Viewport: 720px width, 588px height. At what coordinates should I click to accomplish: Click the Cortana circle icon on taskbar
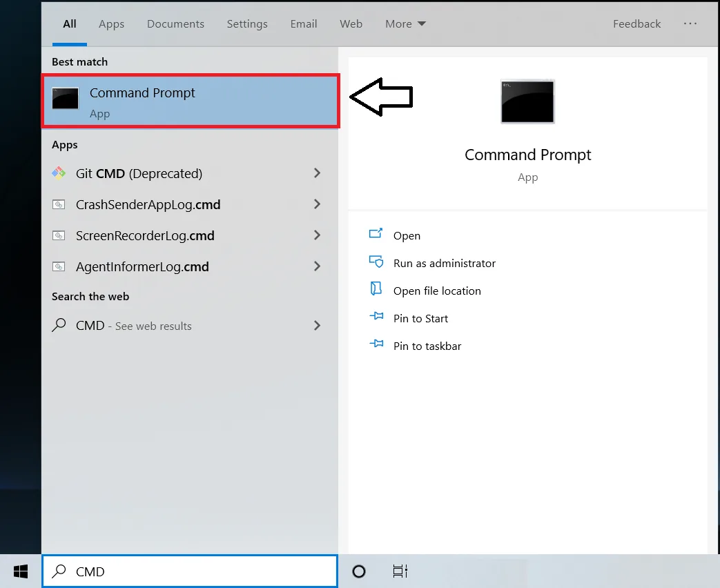359,571
